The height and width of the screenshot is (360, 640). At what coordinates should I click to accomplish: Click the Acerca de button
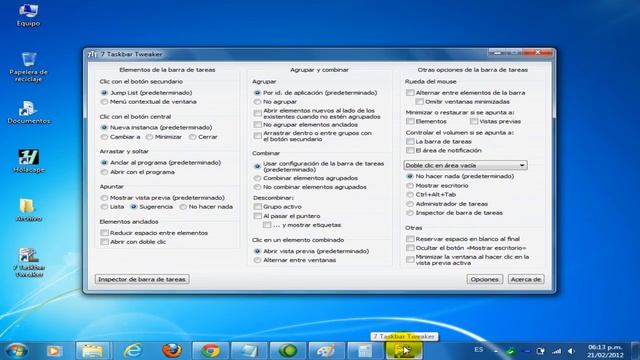tap(526, 279)
